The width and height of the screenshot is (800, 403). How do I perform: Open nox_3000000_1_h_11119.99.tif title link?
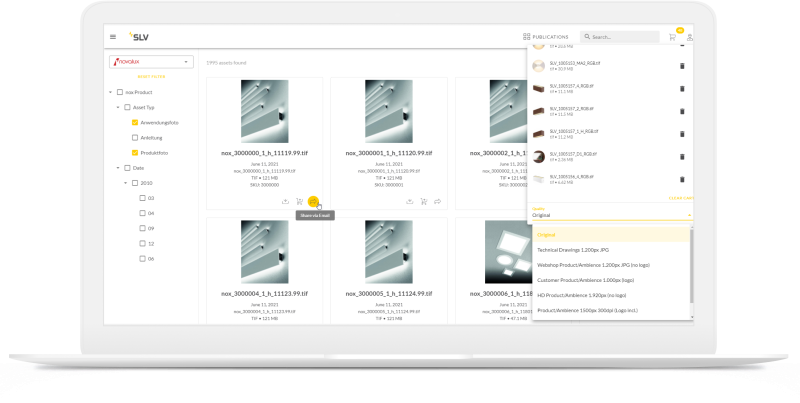(264, 153)
